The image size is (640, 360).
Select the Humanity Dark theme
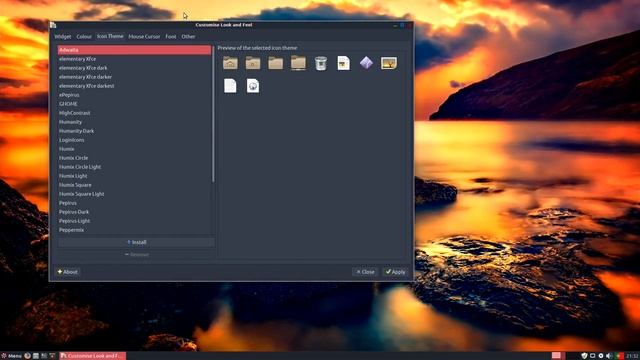[135, 131]
